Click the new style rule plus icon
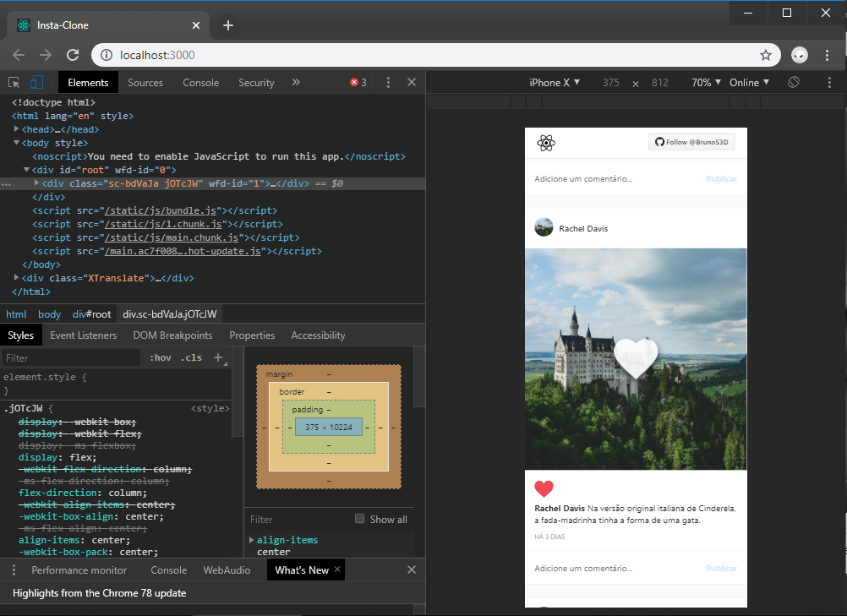The width and height of the screenshot is (847, 616). click(x=218, y=357)
